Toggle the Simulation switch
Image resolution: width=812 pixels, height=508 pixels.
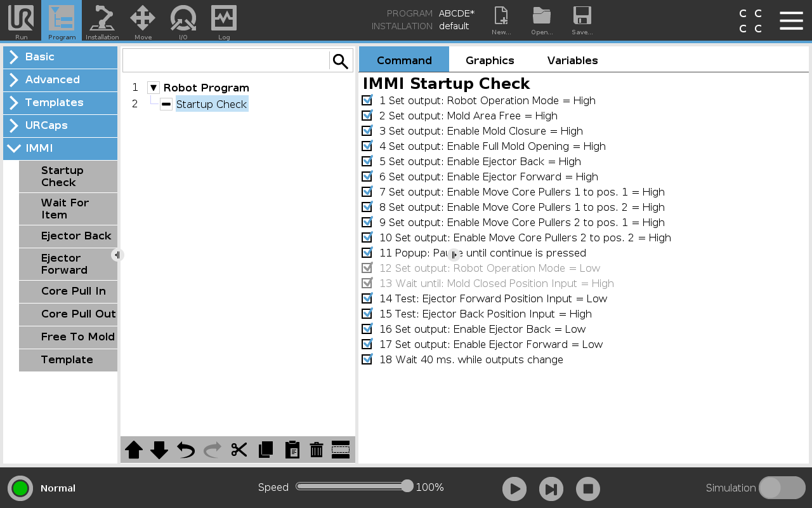782,488
